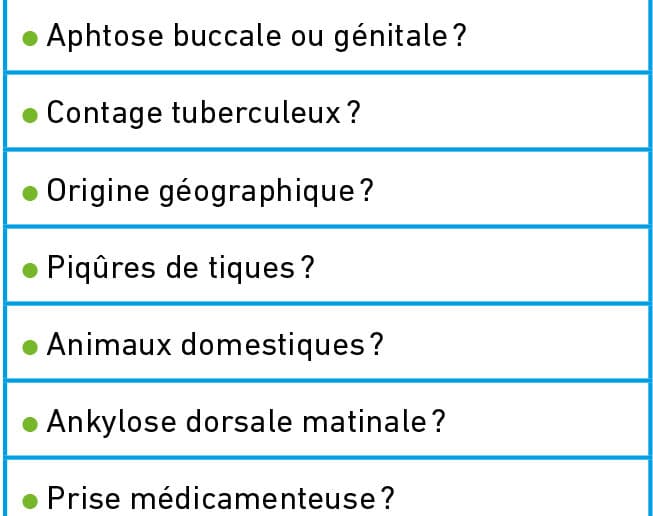
Task: Click the word 'tiques' in fourth row
Action: coord(252,268)
